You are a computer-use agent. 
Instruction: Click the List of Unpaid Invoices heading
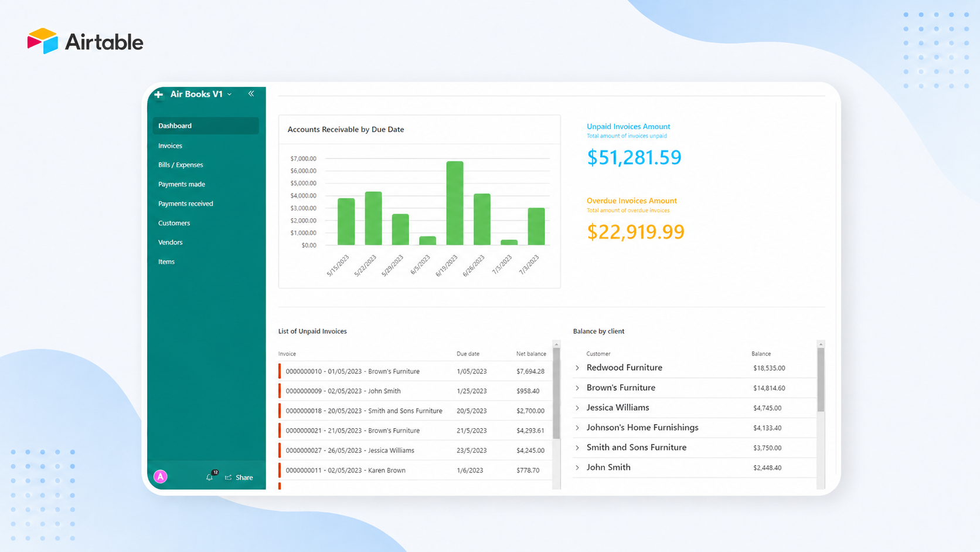pos(312,331)
